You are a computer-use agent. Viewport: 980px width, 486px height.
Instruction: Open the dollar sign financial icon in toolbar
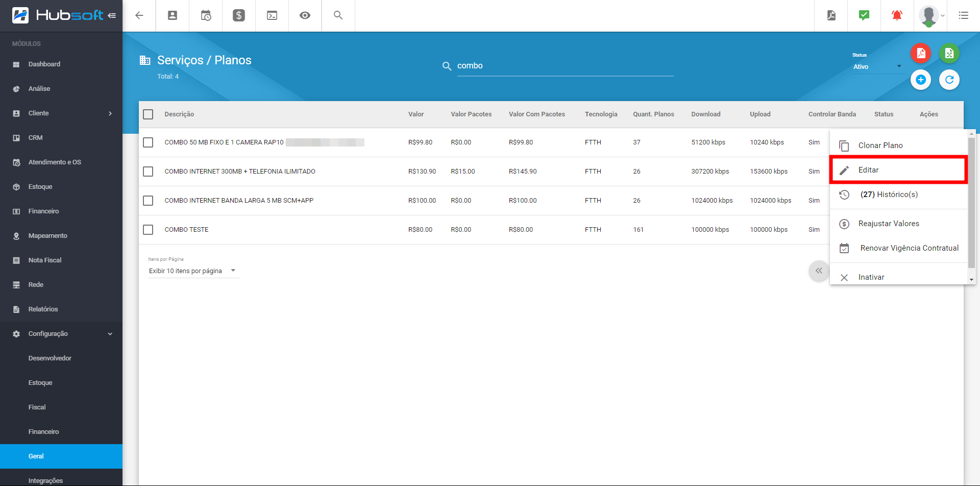(239, 15)
